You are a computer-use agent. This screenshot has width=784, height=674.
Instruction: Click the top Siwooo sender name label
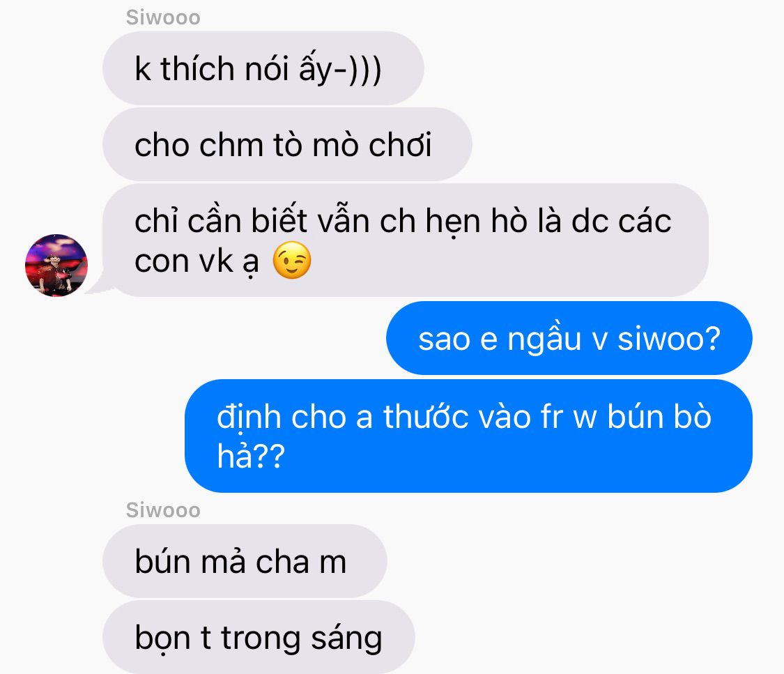coord(163,17)
